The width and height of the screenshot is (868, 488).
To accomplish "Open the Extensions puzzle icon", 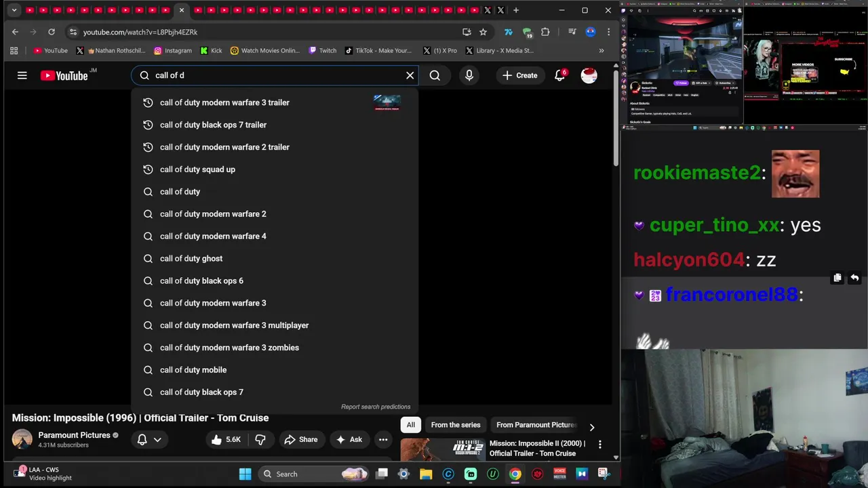I will tap(545, 32).
